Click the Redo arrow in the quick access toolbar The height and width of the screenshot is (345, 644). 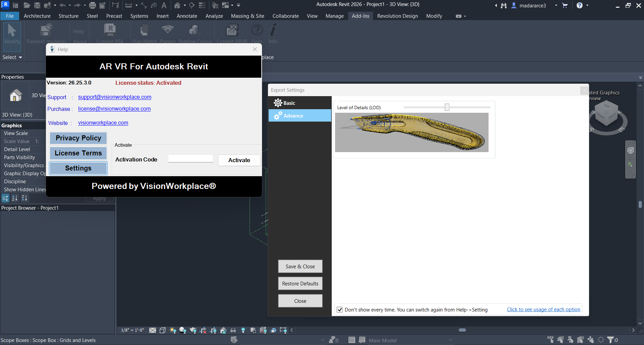[77, 5]
